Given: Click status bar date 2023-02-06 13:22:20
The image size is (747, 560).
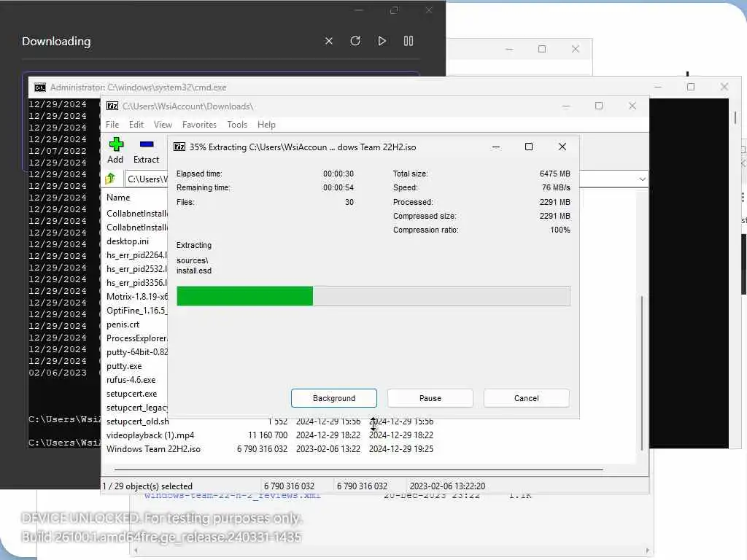Looking at the screenshot, I should point(447,486).
